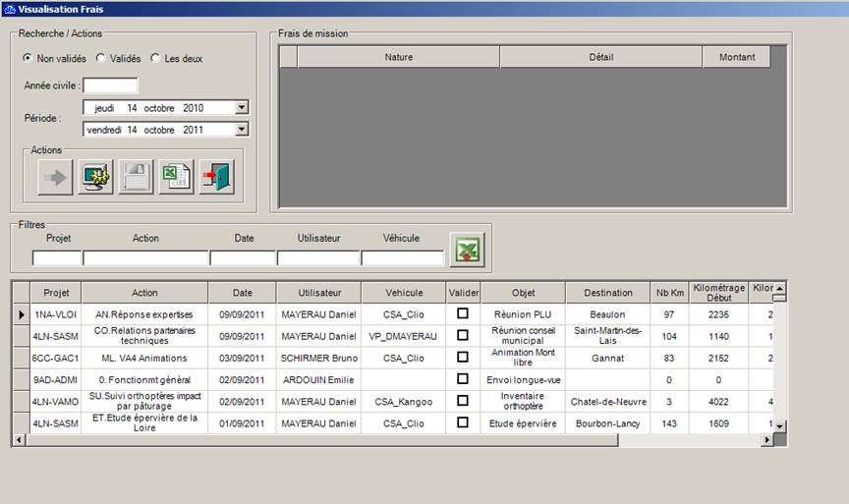Export data with the Excel spreadsheet icon
The height and width of the screenshot is (504, 849).
coord(176,177)
